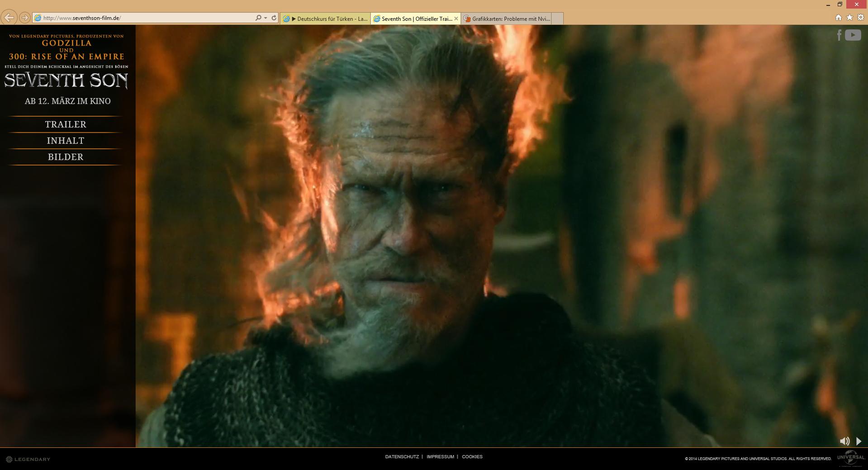Click the Legendary logo in the footer
868x470 pixels.
(28, 459)
